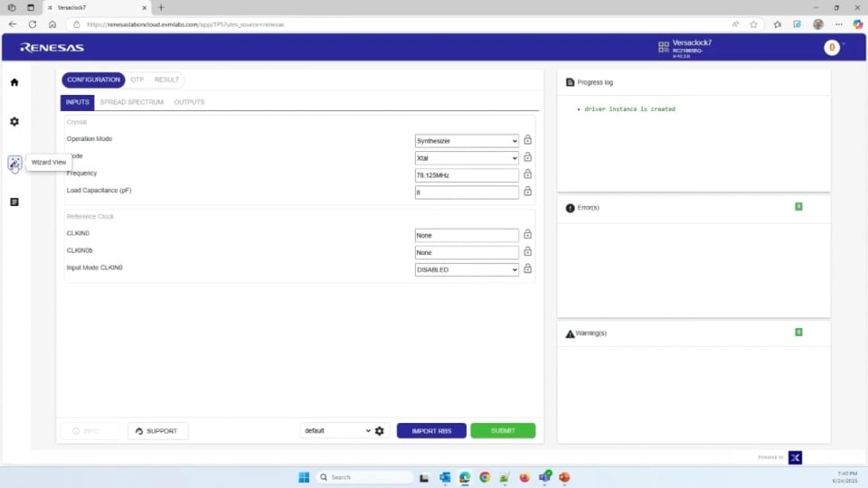Viewport: 868px width, 488px height.
Task: Click the Warning(s) triangle icon
Action: tap(571, 333)
